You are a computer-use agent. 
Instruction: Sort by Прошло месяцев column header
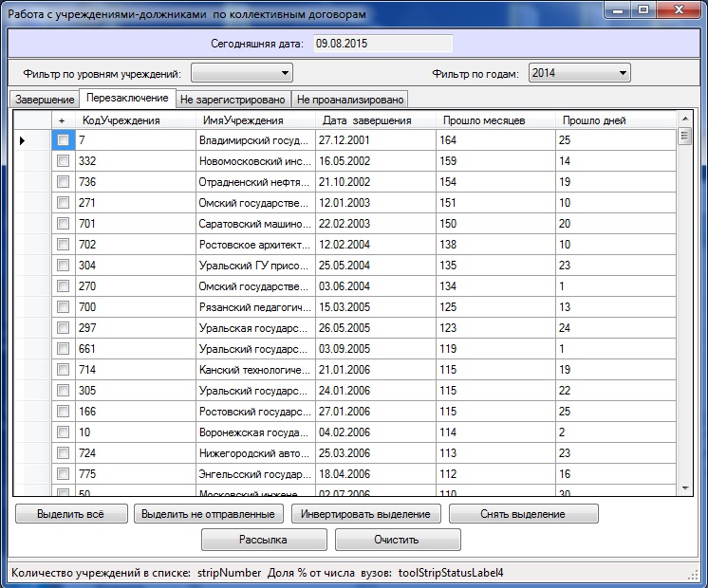point(495,120)
